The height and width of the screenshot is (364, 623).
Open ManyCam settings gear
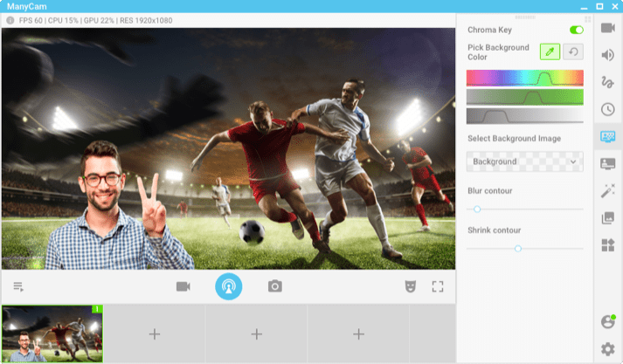pos(608,349)
